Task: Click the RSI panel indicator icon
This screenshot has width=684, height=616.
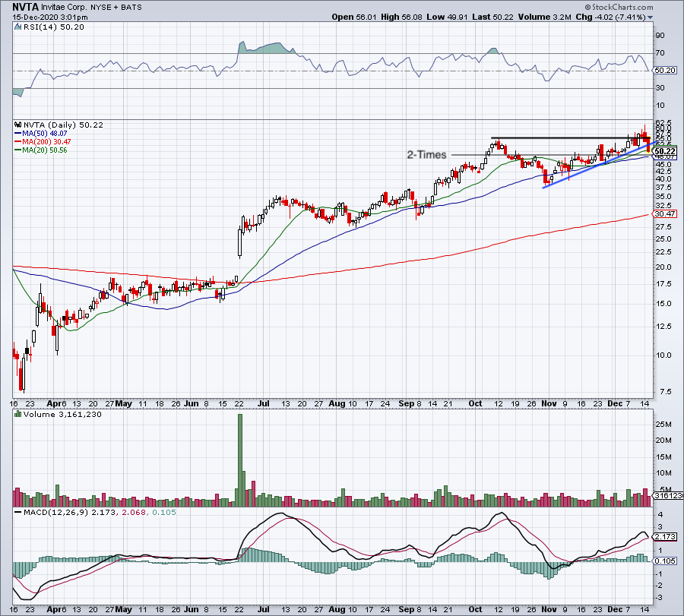Action: tap(17, 27)
